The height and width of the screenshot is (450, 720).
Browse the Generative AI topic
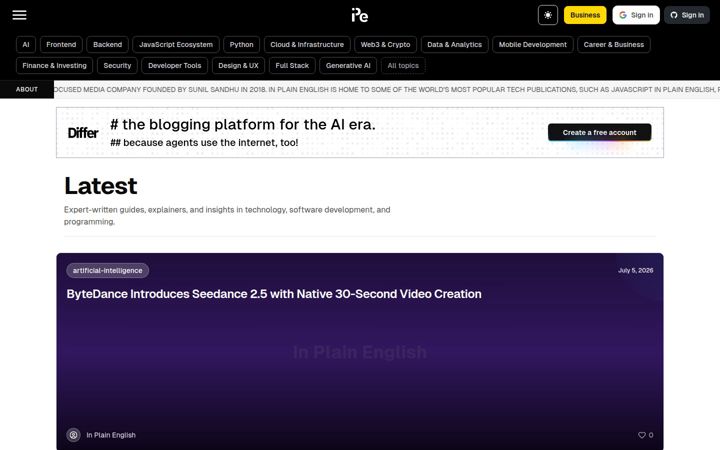(348, 66)
